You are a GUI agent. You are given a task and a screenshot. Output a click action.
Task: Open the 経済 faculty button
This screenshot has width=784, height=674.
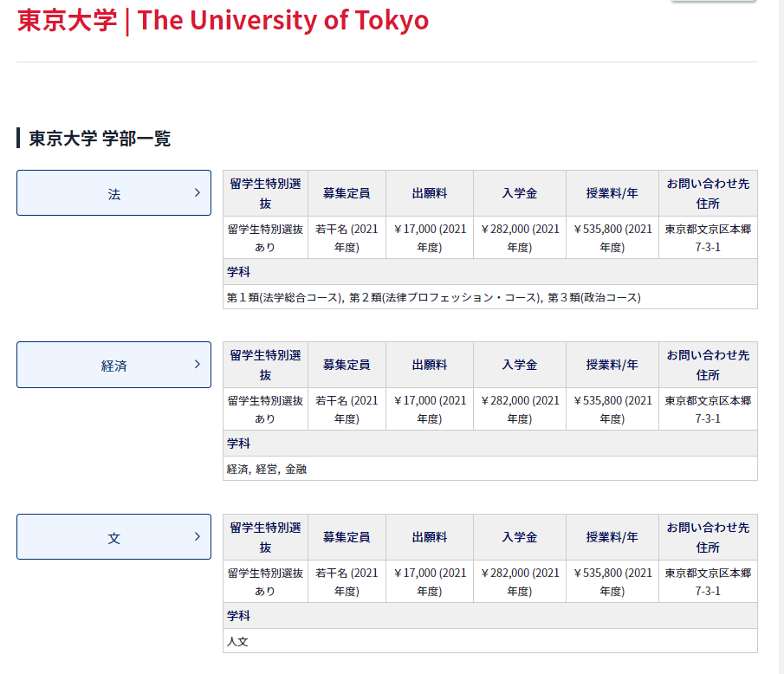[114, 365]
